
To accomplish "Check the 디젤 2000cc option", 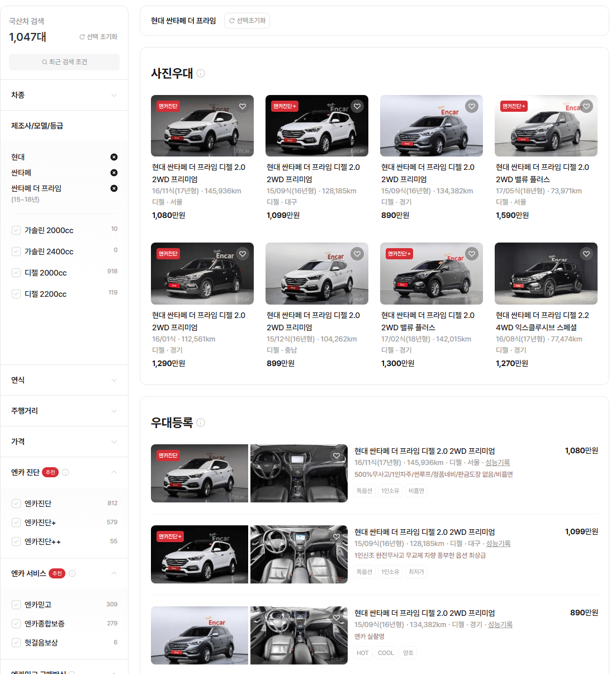I will (x=16, y=273).
